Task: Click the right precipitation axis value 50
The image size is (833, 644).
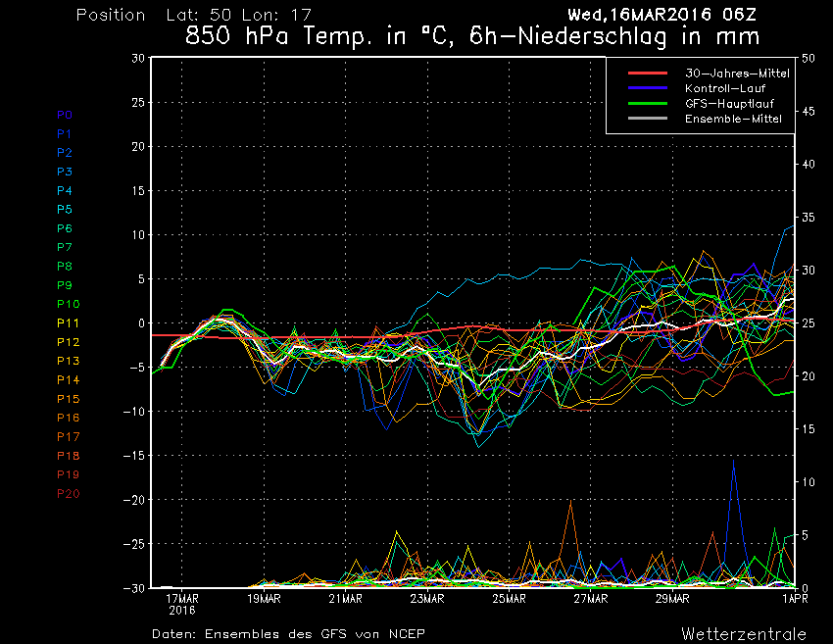Action: [x=808, y=59]
